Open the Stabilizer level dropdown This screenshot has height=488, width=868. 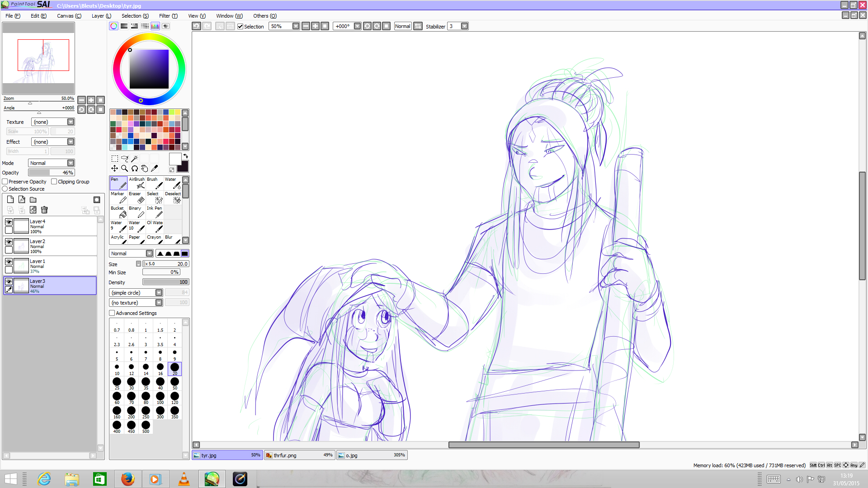464,26
